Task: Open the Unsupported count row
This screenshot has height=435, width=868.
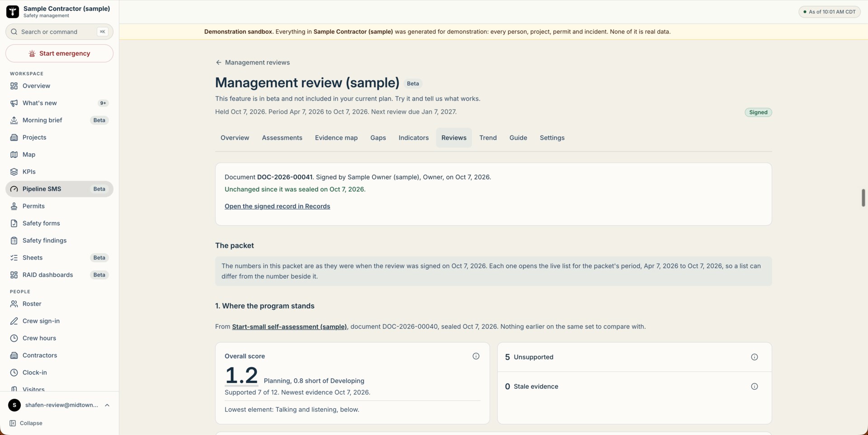Action: (x=634, y=357)
